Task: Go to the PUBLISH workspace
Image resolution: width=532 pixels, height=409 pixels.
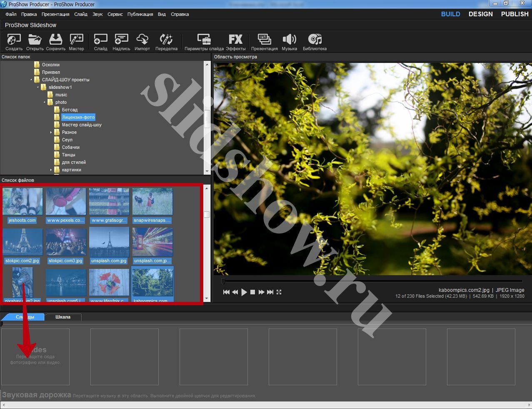Action: tap(515, 14)
